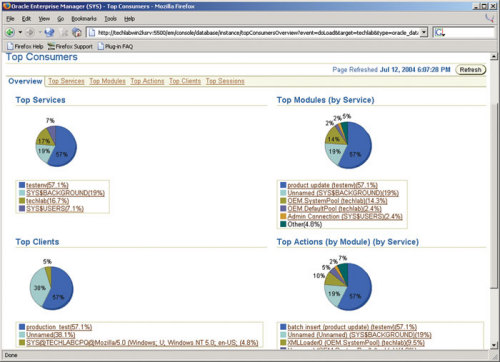Open the Firefox Help bookmark icon

[10, 46]
